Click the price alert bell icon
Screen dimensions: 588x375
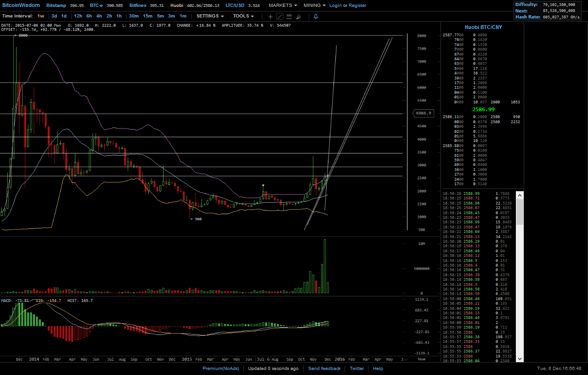[x=316, y=17]
